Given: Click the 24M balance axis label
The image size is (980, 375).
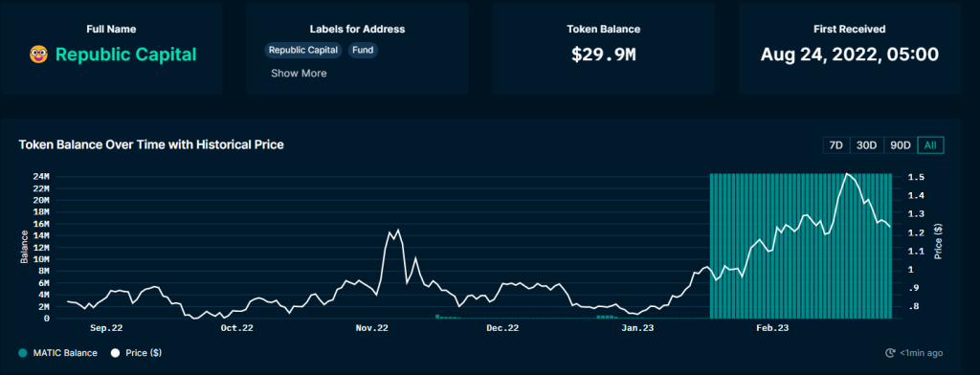Looking at the screenshot, I should click(x=41, y=176).
